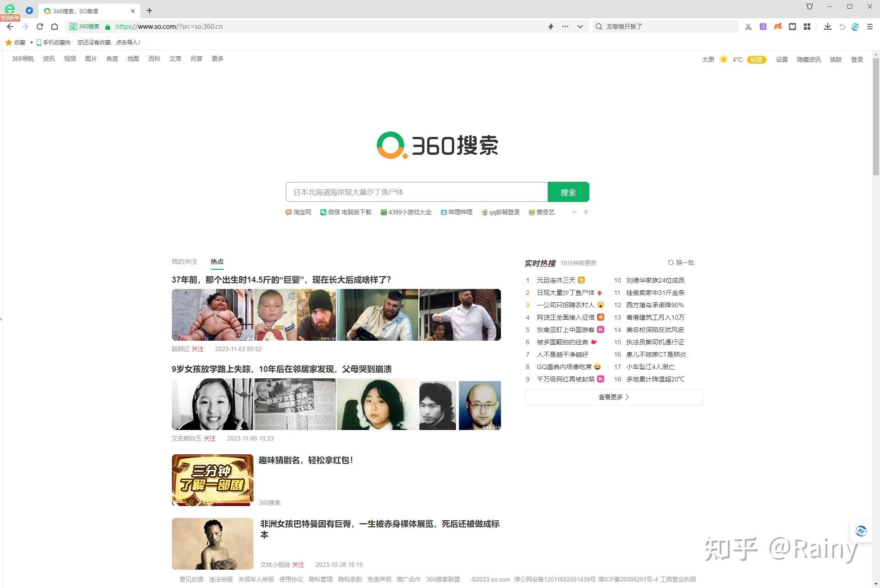
Task: Click the skin shirt icon in title bar
Action: [x=810, y=6]
